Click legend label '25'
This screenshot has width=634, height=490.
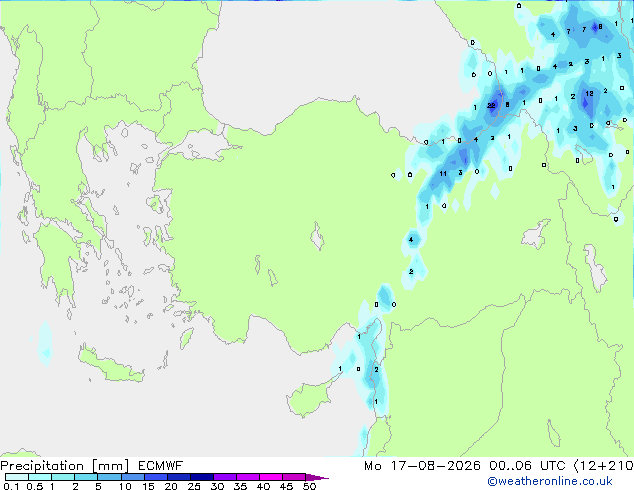click(194, 486)
